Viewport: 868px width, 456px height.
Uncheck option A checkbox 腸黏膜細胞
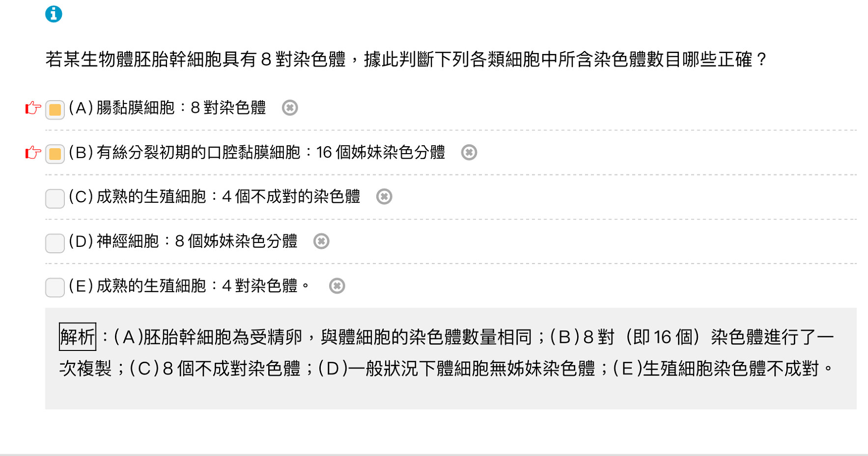[55, 109]
